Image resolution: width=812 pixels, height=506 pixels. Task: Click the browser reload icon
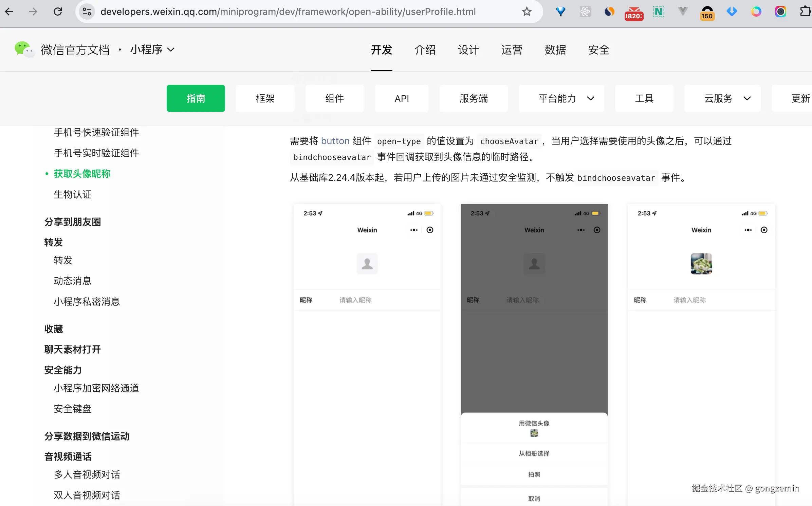58,12
